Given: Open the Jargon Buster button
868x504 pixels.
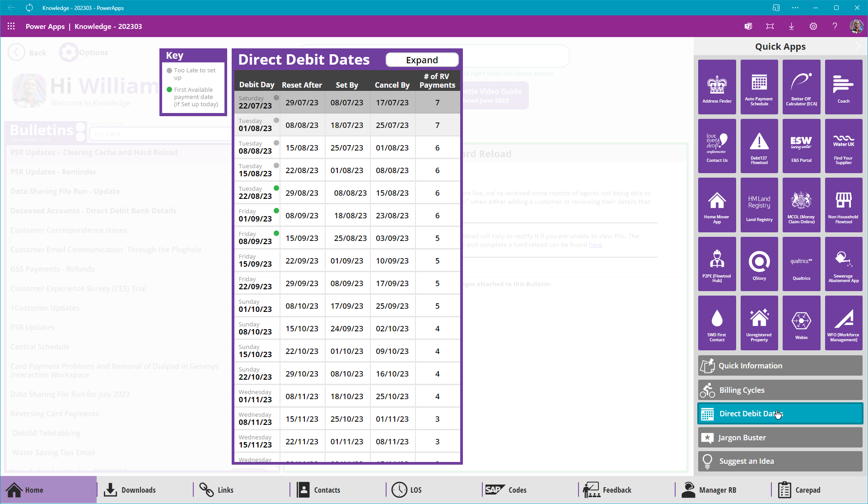Looking at the screenshot, I should [780, 438].
